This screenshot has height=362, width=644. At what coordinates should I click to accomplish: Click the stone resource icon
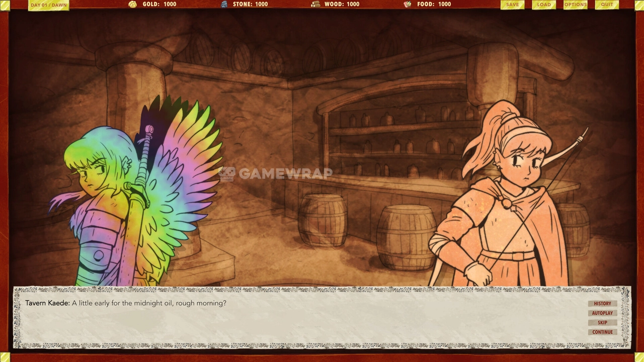tap(224, 4)
